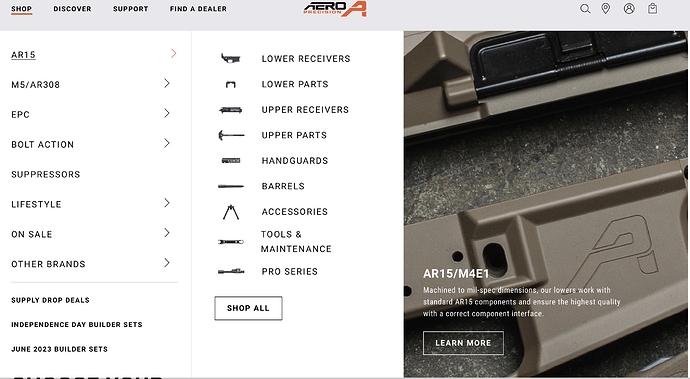Open the user account icon
The image size is (690, 379).
point(629,9)
